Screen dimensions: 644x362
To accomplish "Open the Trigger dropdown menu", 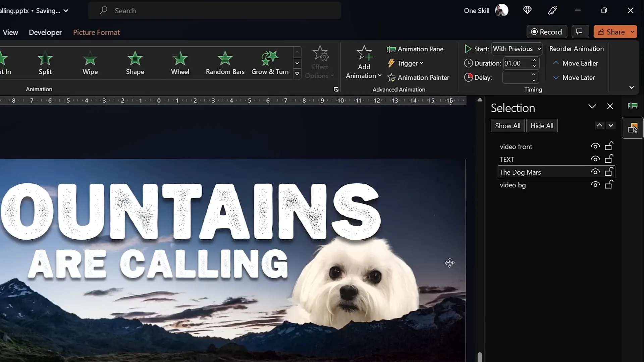I will pos(406,63).
